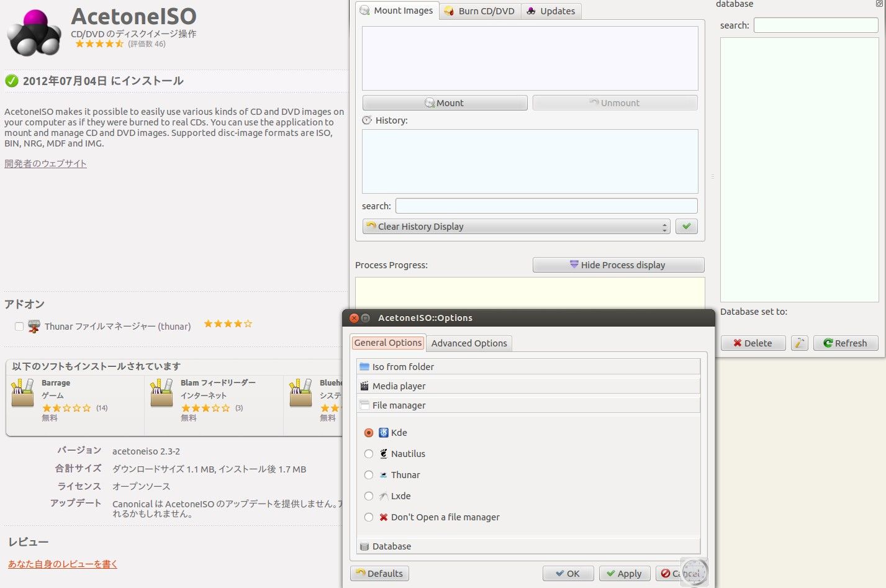Select the Kde radio button
The image size is (886, 588).
tap(369, 433)
